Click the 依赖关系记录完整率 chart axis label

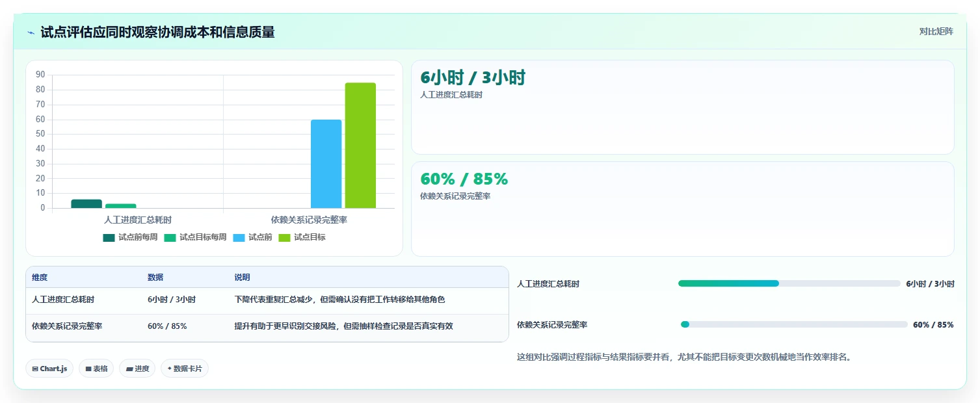point(309,220)
